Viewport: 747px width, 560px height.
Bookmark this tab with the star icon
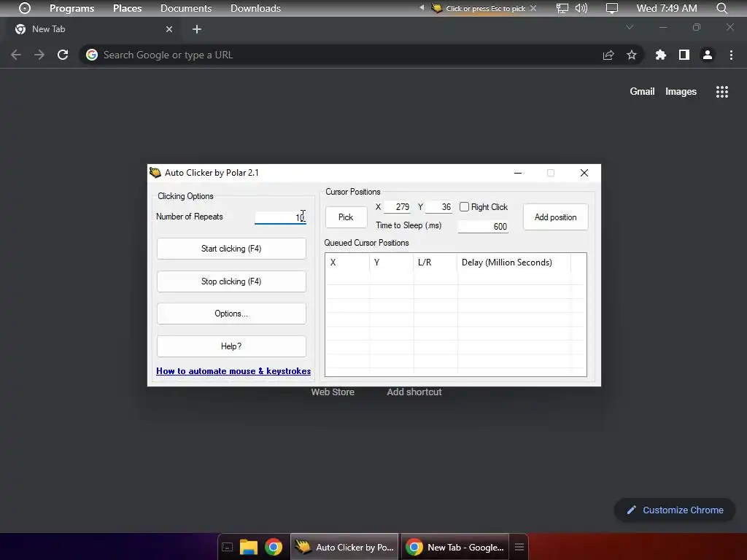coord(632,55)
